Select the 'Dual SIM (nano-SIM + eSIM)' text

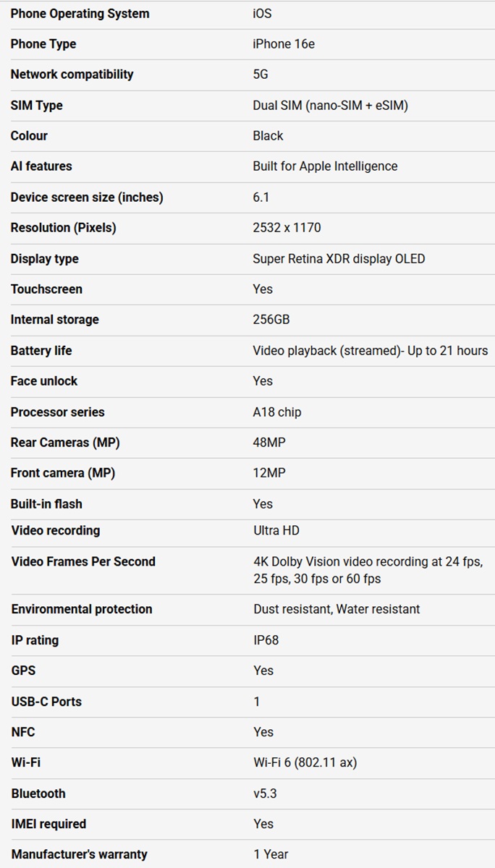click(330, 106)
